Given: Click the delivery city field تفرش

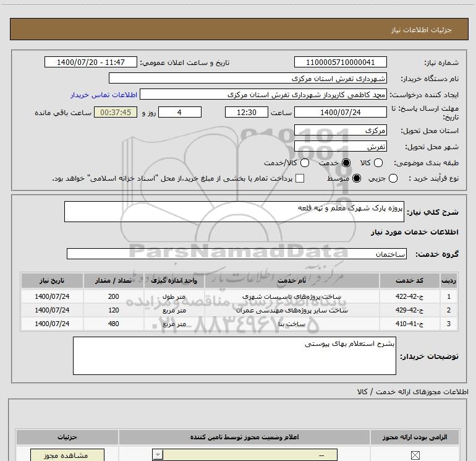Looking at the screenshot, I should pos(340,147).
